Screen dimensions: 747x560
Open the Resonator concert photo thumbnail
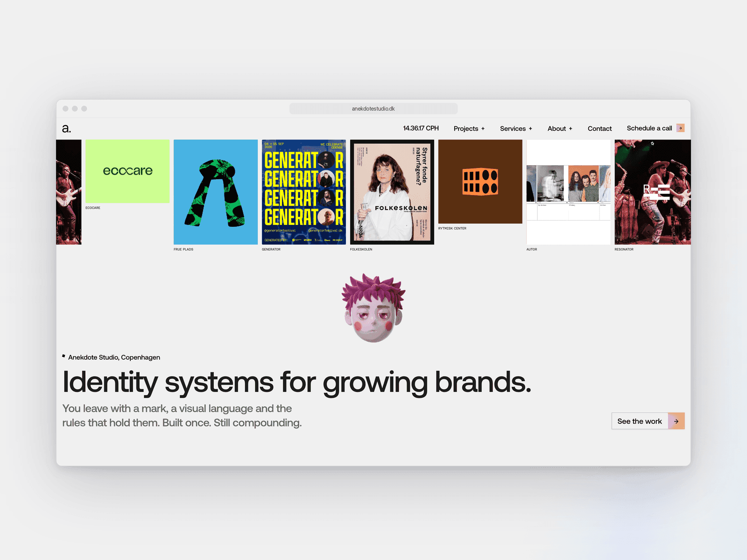coord(653,192)
